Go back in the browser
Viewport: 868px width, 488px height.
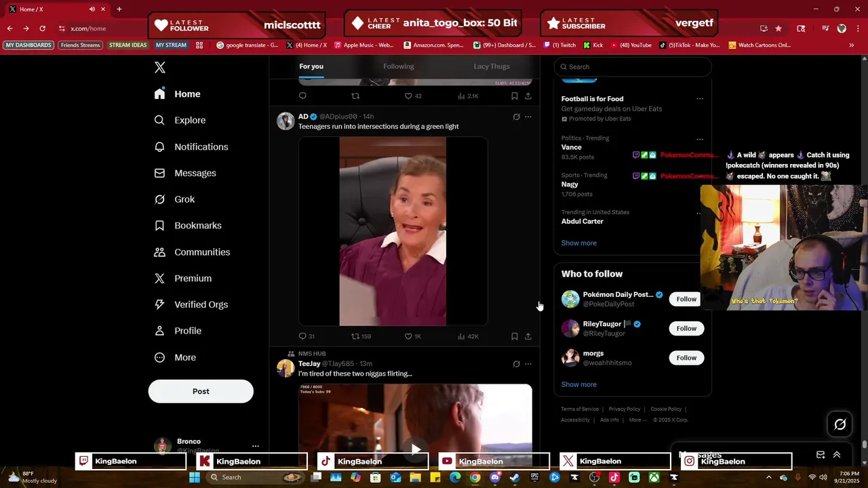click(9, 28)
